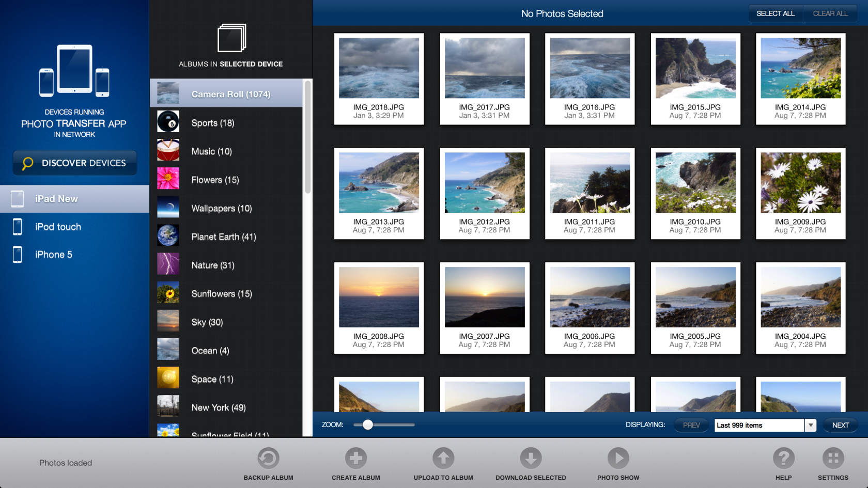The width and height of the screenshot is (868, 488).
Task: Open the Sports (18) album
Action: click(x=212, y=123)
